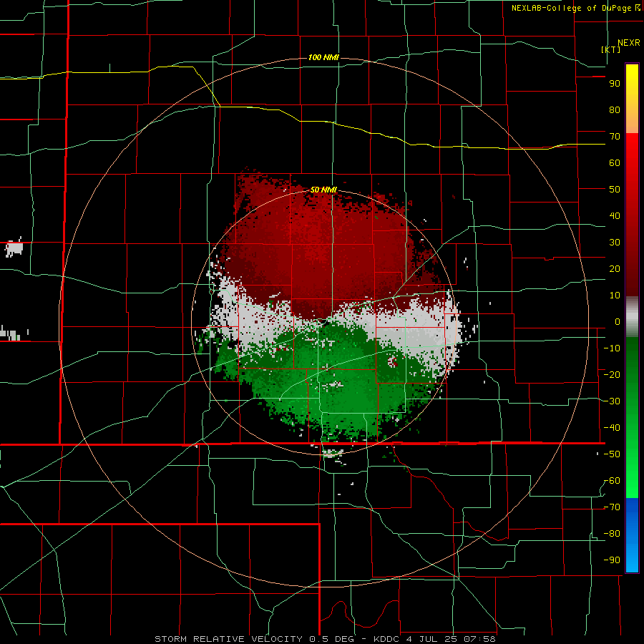This screenshot has width=644, height=644.
Task: Click the small red patch inside green velocities
Action: click(393, 361)
